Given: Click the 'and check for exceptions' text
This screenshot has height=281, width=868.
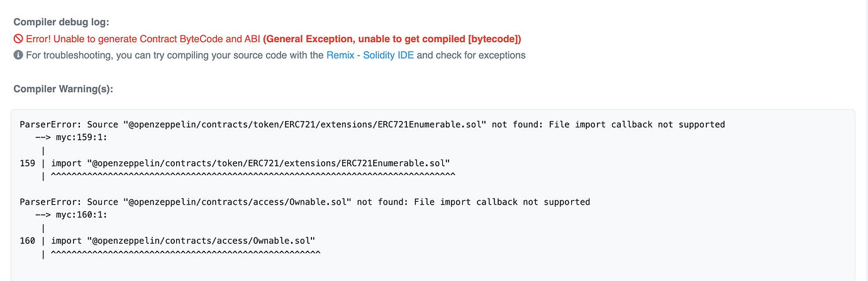Looking at the screenshot, I should click(471, 55).
